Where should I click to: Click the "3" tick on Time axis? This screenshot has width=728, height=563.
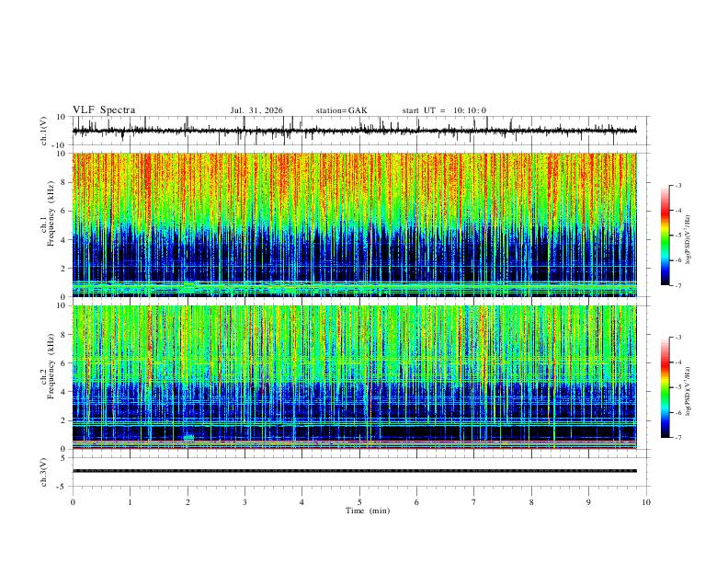tap(245, 502)
